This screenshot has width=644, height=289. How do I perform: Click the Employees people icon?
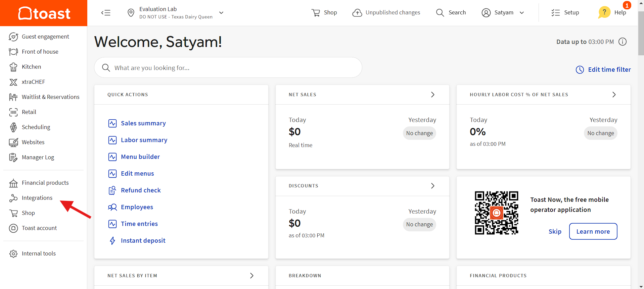(112, 207)
